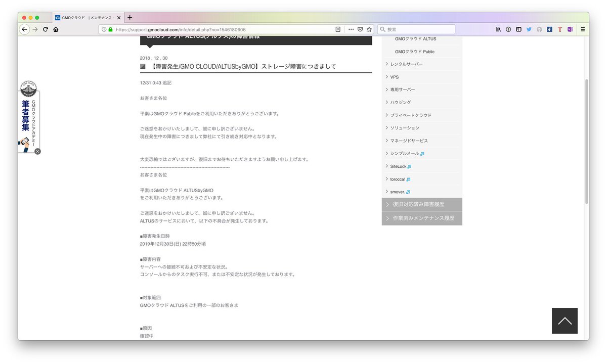Click the text 12/31 0:43 追記
Viewport: 607px width, 364px height.
point(156,82)
